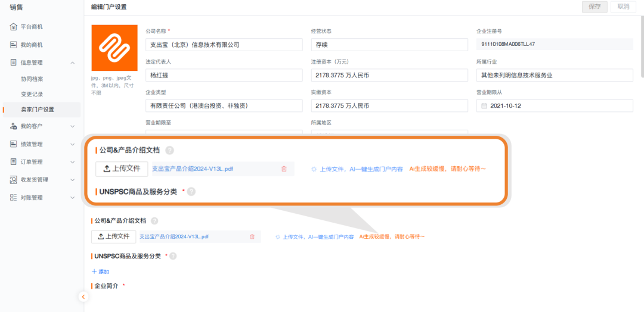This screenshot has width=644, height=312.
Task: Click the orange company logo image
Action: pyautogui.click(x=114, y=48)
